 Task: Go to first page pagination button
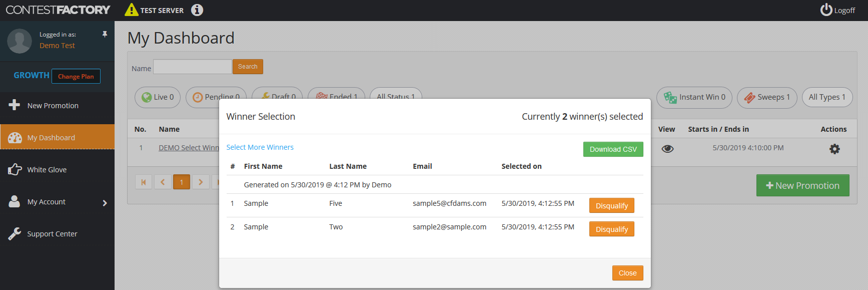[x=144, y=182]
